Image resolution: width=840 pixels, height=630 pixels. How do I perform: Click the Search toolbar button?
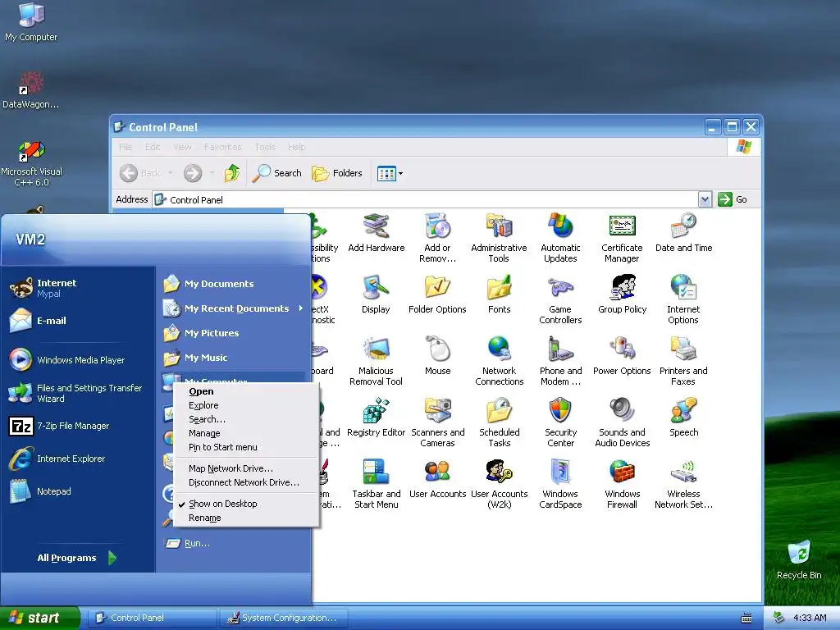[277, 174]
